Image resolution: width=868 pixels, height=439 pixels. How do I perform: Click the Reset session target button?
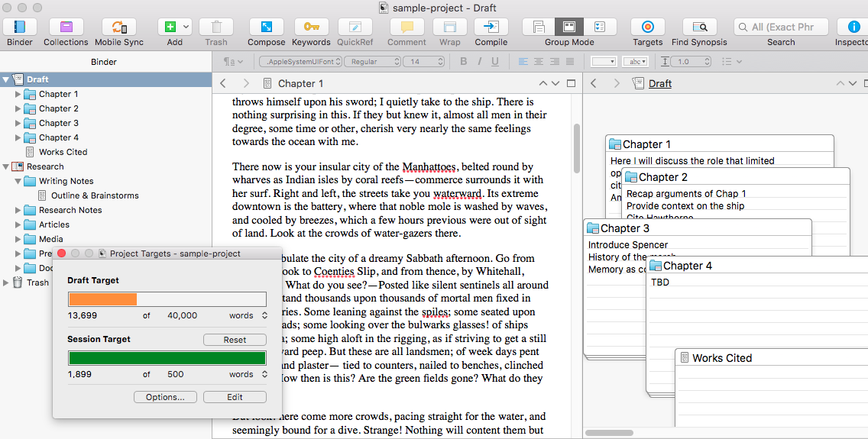pos(235,340)
